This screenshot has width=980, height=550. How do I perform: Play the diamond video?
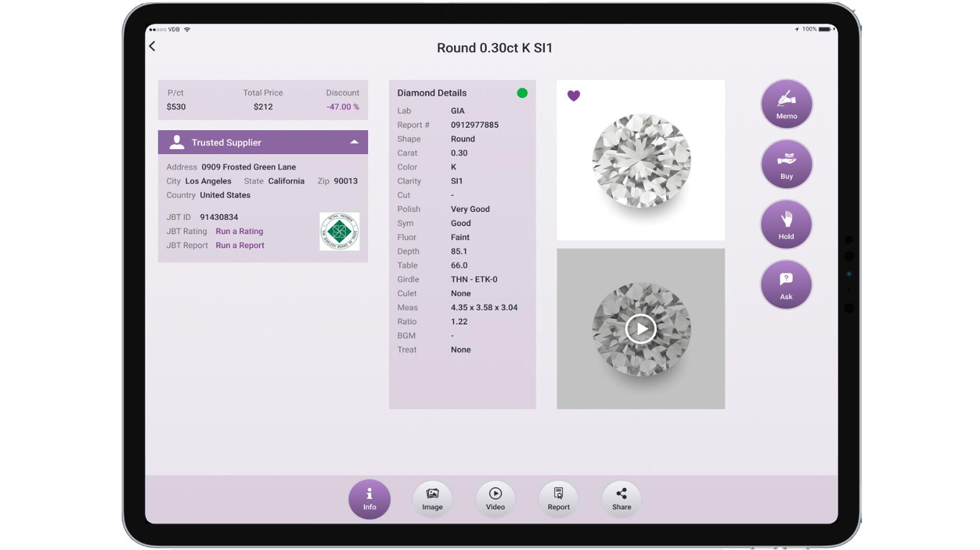coord(640,329)
